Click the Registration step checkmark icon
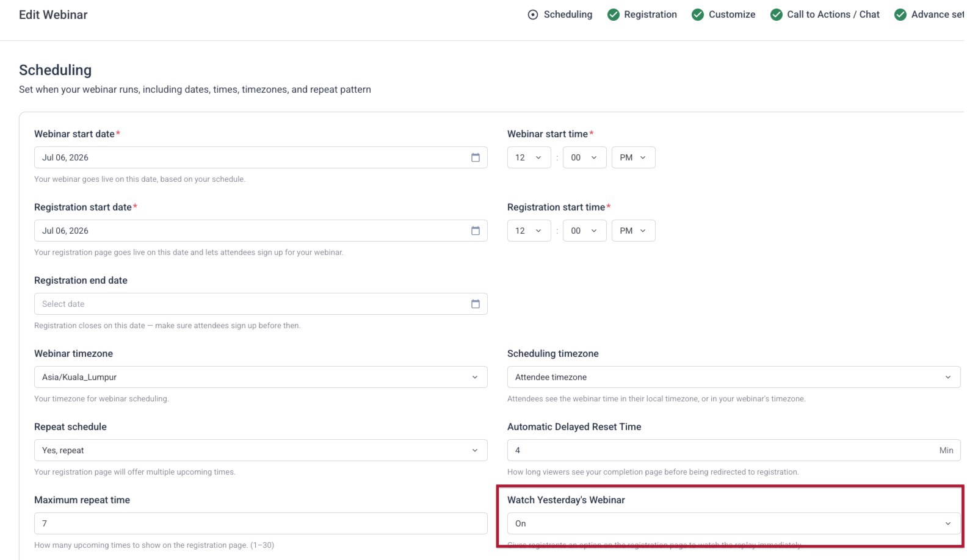This screenshot has width=967, height=560. click(614, 15)
